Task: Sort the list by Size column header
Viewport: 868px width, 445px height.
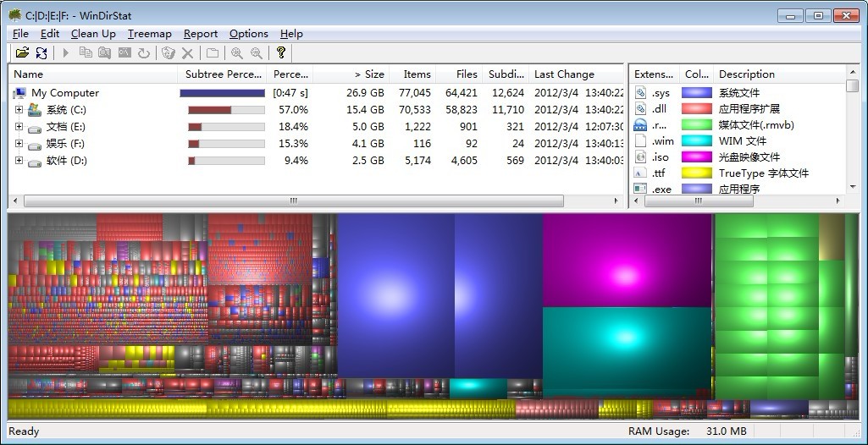Action: tap(368, 74)
